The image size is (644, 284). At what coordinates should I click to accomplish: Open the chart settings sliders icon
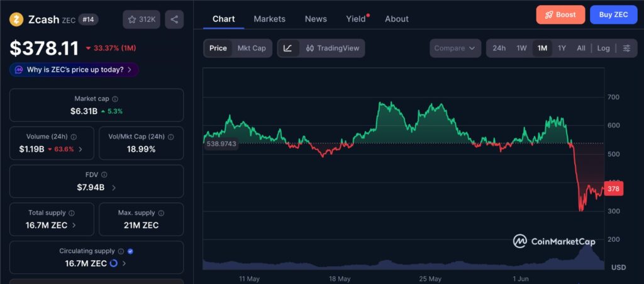(x=626, y=48)
